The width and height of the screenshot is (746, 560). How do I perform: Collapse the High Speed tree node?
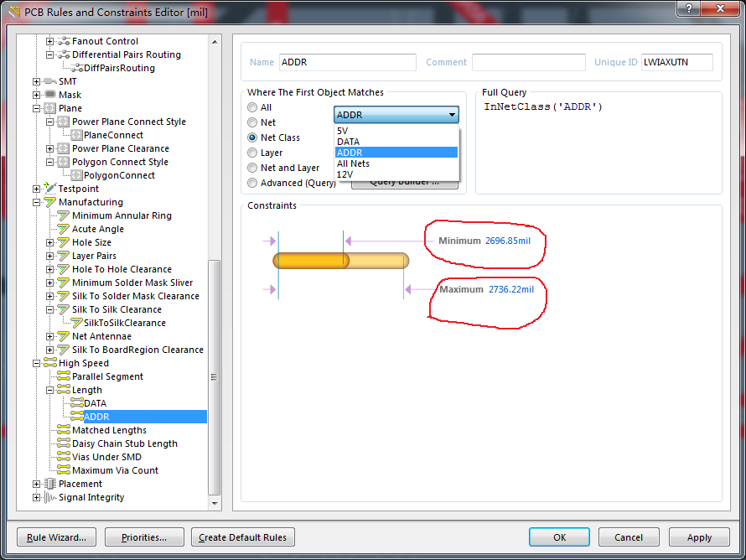pyautogui.click(x=37, y=364)
